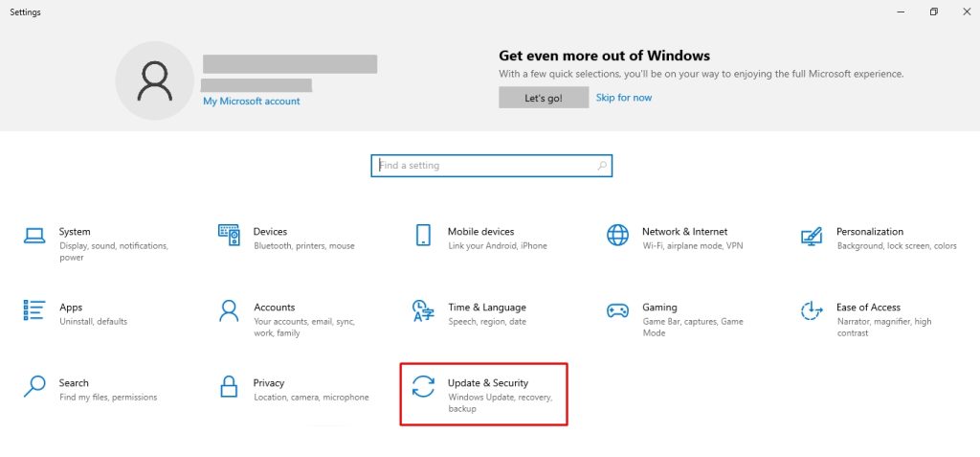Viewport: 980px width, 457px height.
Task: Click 'Display, sound, notifications, power' description
Action: point(114,252)
